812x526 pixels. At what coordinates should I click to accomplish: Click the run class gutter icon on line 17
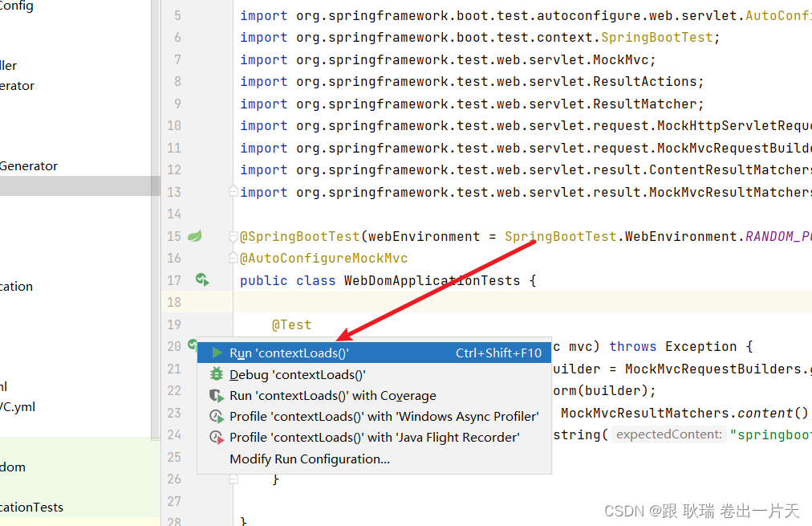pos(202,280)
